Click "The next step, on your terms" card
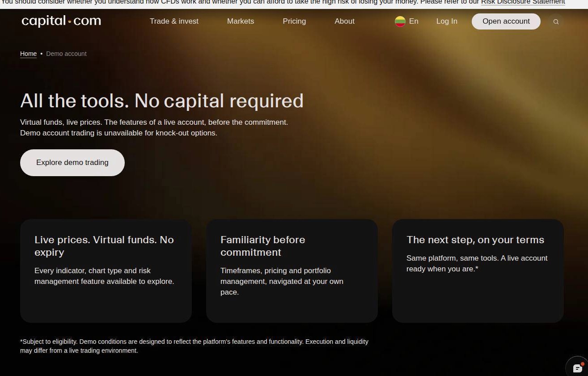The width and height of the screenshot is (588, 376). pyautogui.click(x=478, y=271)
